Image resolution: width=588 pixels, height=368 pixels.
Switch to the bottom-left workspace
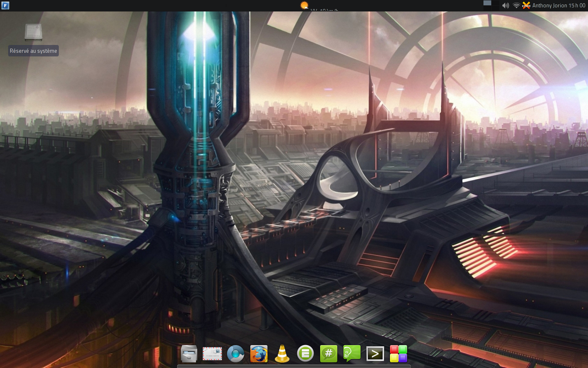[x=487, y=8]
